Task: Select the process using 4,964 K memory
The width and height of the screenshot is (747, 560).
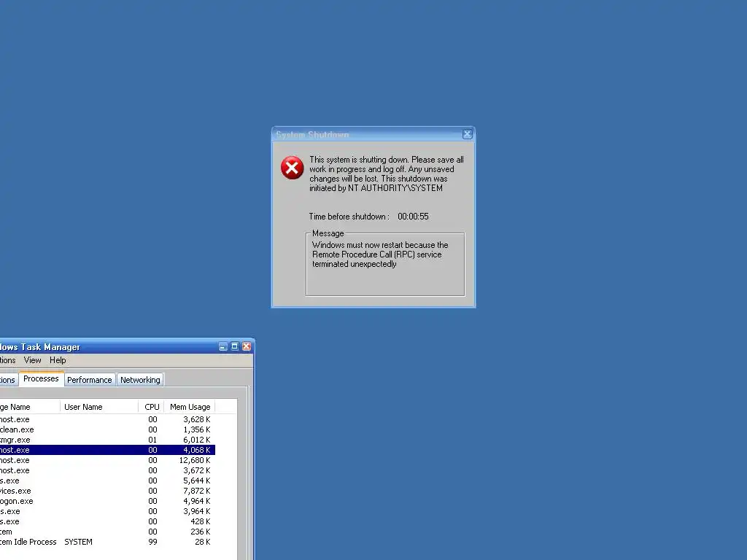Action: point(107,501)
